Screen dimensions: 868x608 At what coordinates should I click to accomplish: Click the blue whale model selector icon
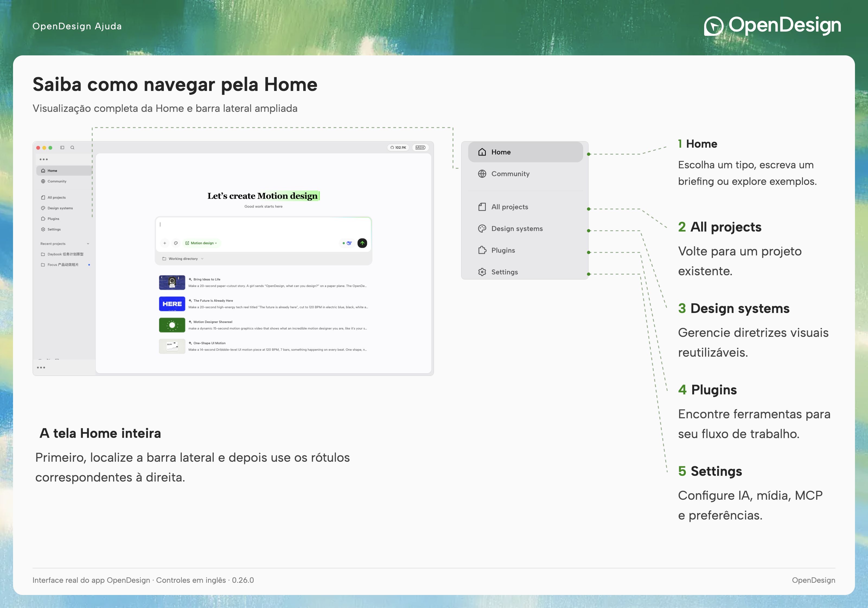(349, 243)
